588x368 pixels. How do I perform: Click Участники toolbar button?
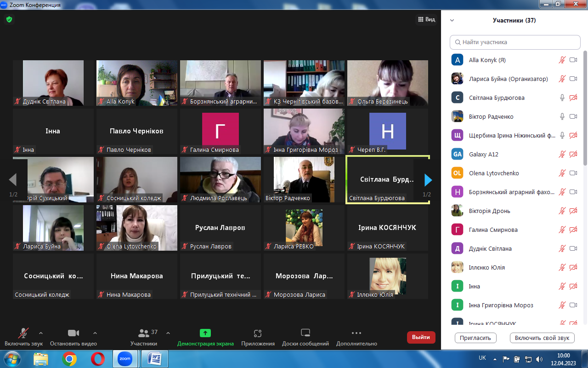[x=144, y=337]
